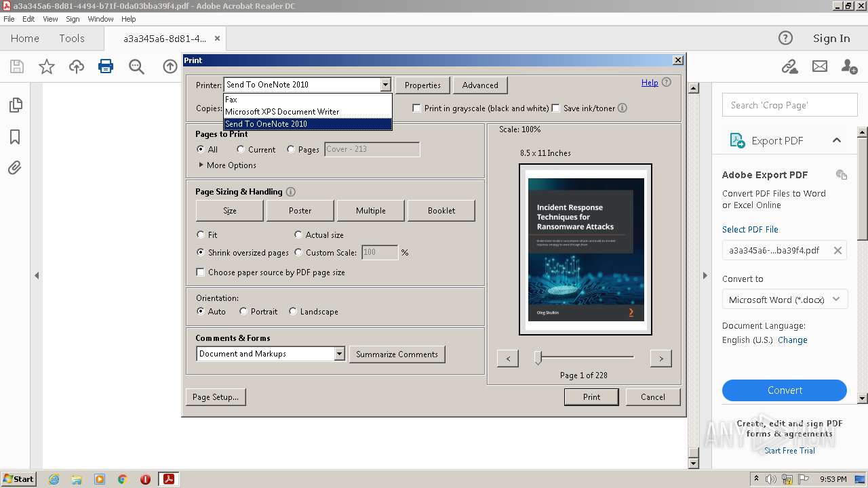The height and width of the screenshot is (488, 868).
Task: Expand More Options disclosure triangle
Action: (x=201, y=165)
